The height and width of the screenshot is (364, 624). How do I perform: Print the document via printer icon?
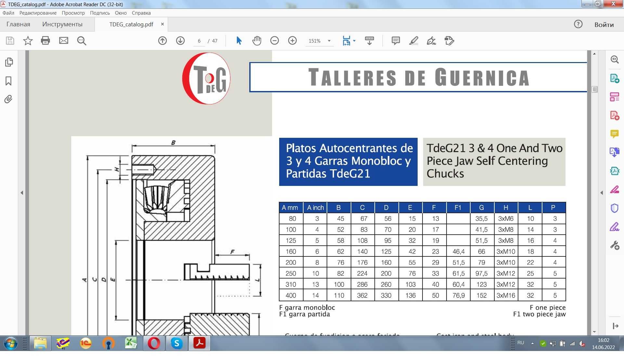coord(45,41)
